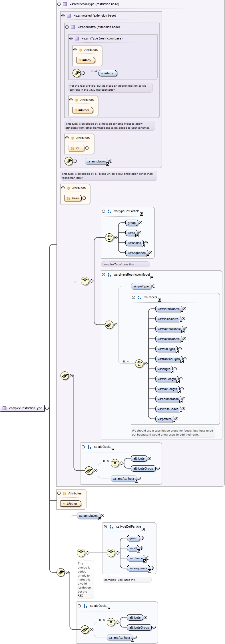The width and height of the screenshot is (225, 644).
Task: Click the xs:facets reference arrow icon
Action: pos(159,300)
